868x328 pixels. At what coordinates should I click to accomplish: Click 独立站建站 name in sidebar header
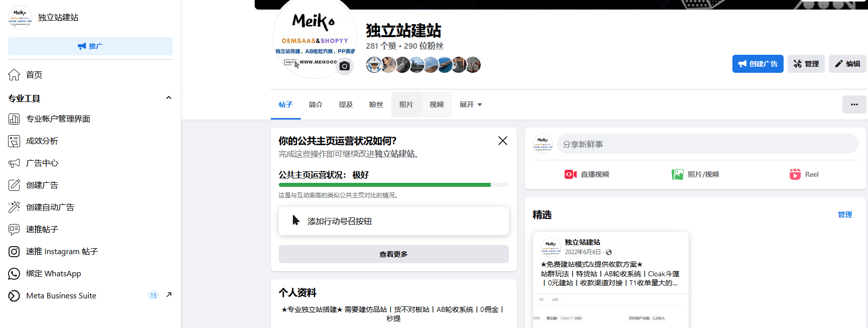58,17
